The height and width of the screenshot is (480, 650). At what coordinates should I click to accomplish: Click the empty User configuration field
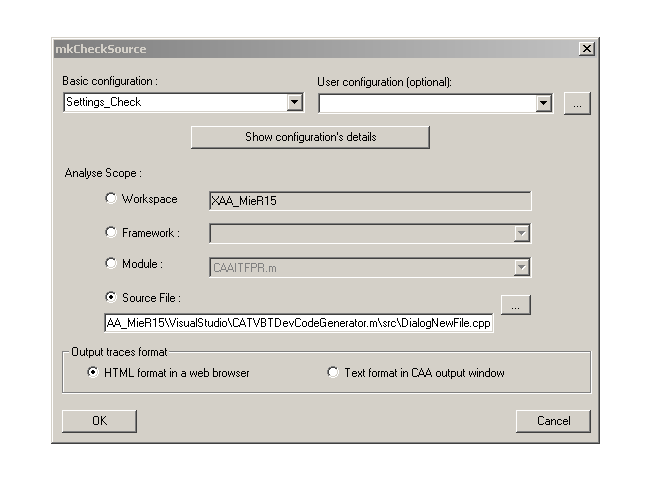(427, 103)
